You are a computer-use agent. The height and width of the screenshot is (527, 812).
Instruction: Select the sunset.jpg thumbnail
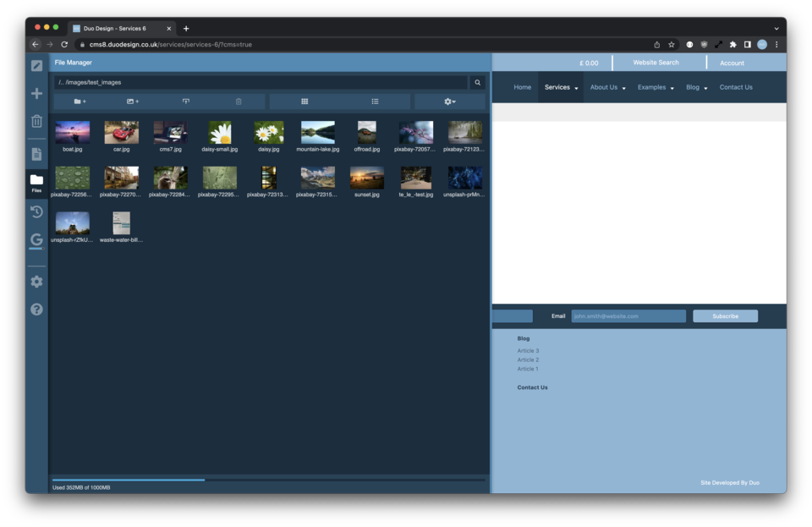367,178
